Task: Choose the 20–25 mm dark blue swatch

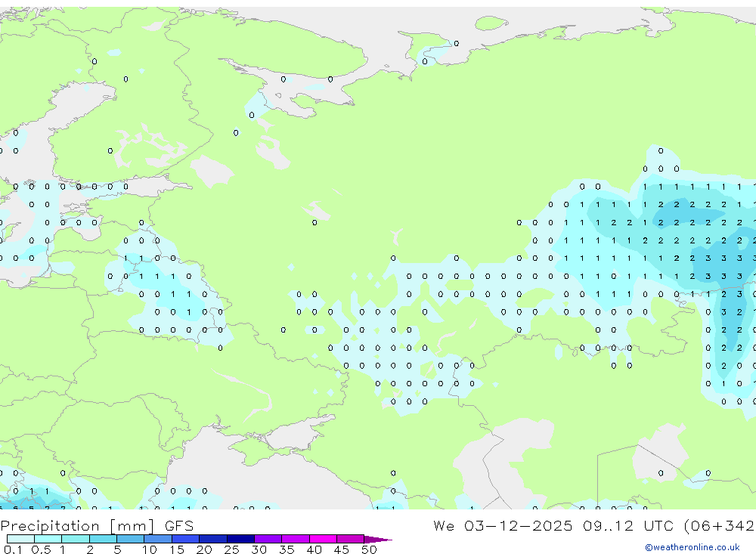Action: (x=213, y=539)
